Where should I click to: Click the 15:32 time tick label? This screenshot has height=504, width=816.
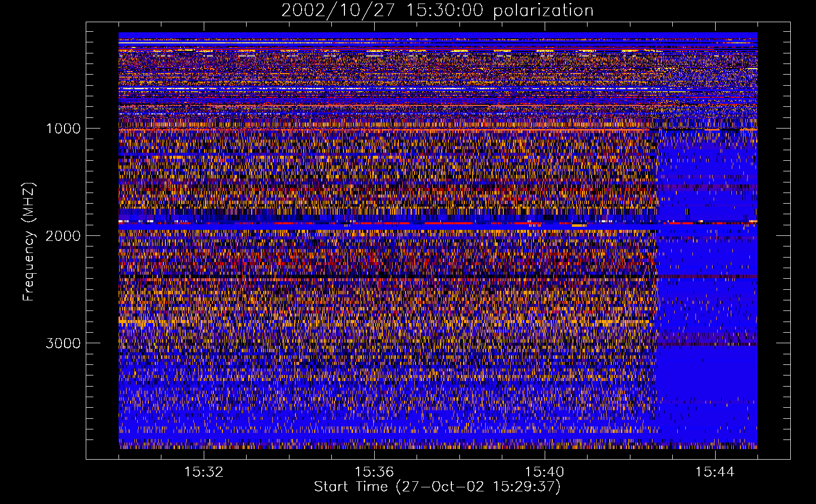(204, 472)
